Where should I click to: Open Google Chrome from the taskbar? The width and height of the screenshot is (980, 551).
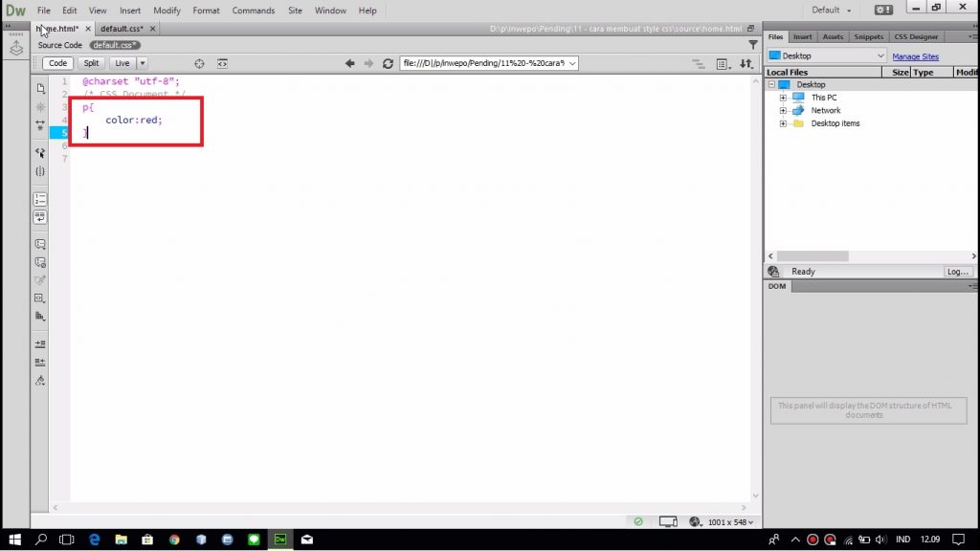(174, 540)
